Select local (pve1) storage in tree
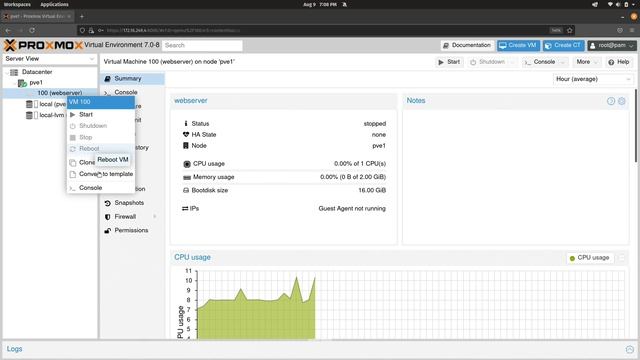 point(53,104)
